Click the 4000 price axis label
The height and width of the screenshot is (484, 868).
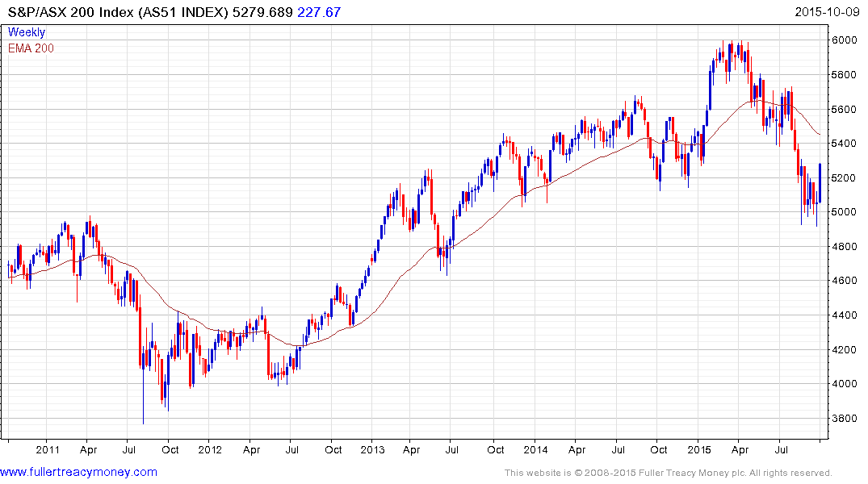(845, 384)
